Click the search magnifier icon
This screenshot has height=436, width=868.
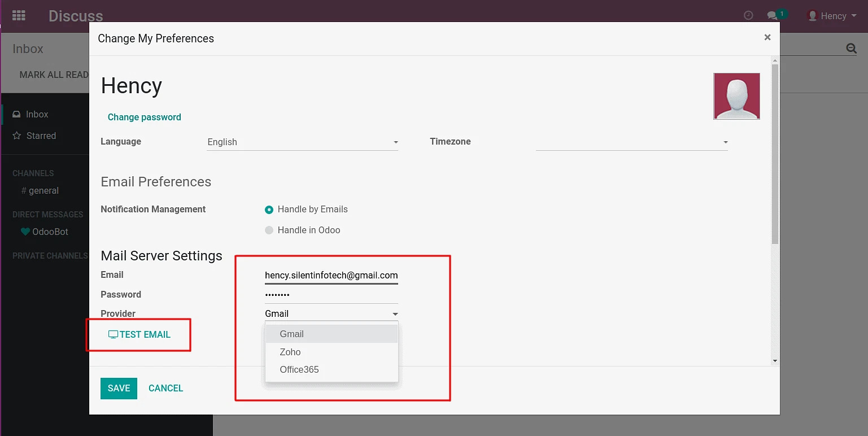point(850,49)
